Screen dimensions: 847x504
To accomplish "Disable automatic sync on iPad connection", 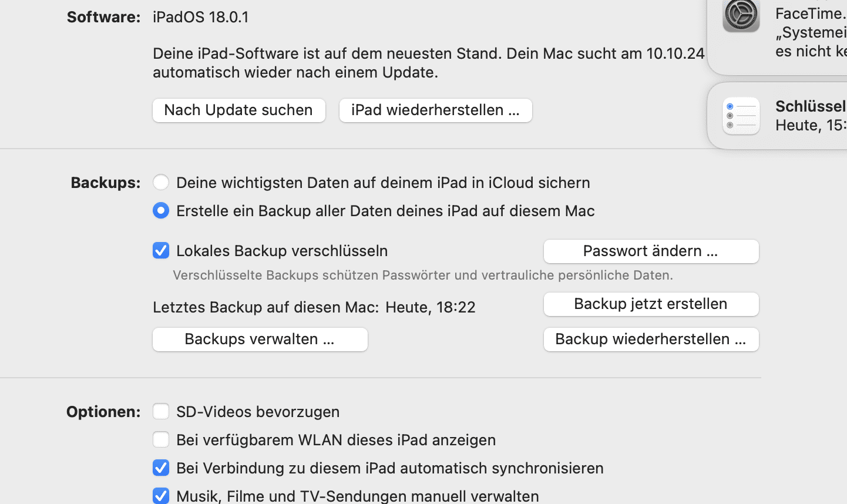I will pyautogui.click(x=161, y=468).
